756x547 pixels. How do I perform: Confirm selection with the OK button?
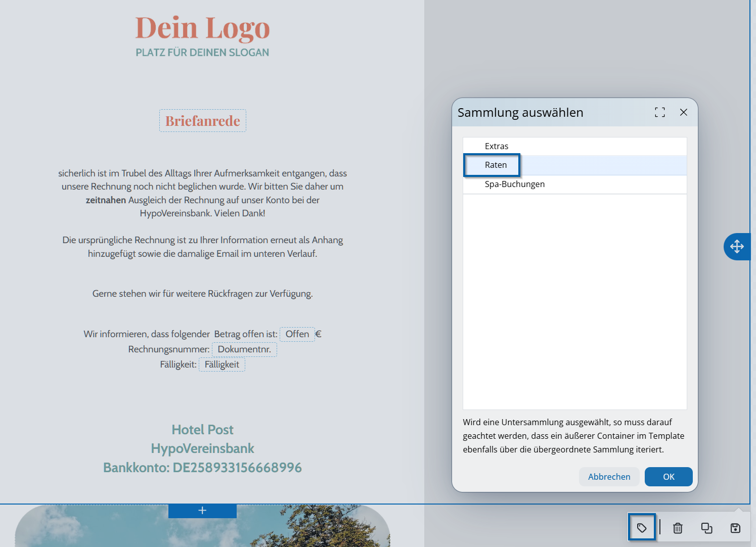point(668,477)
